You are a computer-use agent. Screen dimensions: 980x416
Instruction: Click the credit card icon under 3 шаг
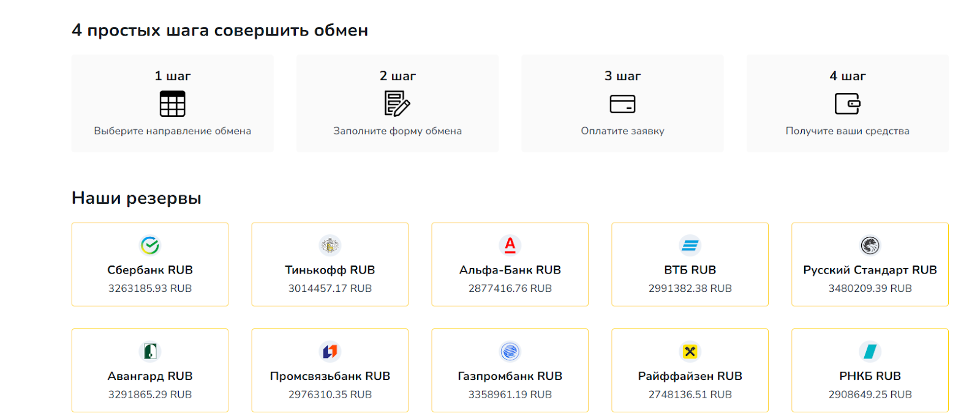(x=622, y=104)
